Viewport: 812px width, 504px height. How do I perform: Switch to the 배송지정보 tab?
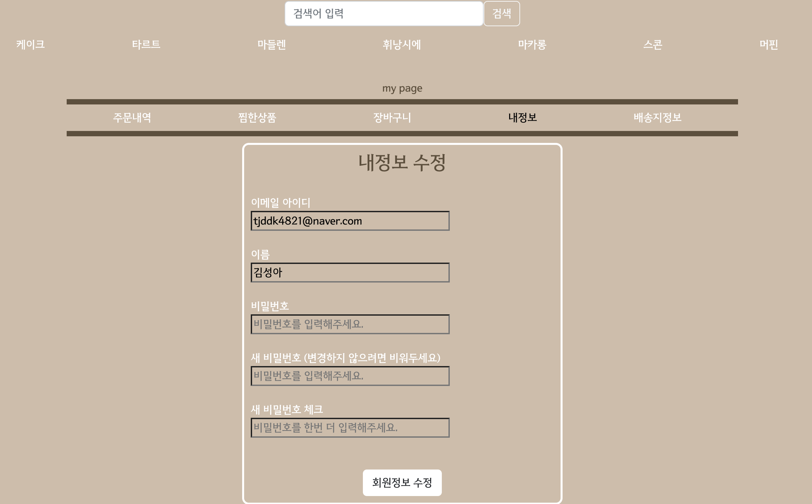[x=657, y=117]
